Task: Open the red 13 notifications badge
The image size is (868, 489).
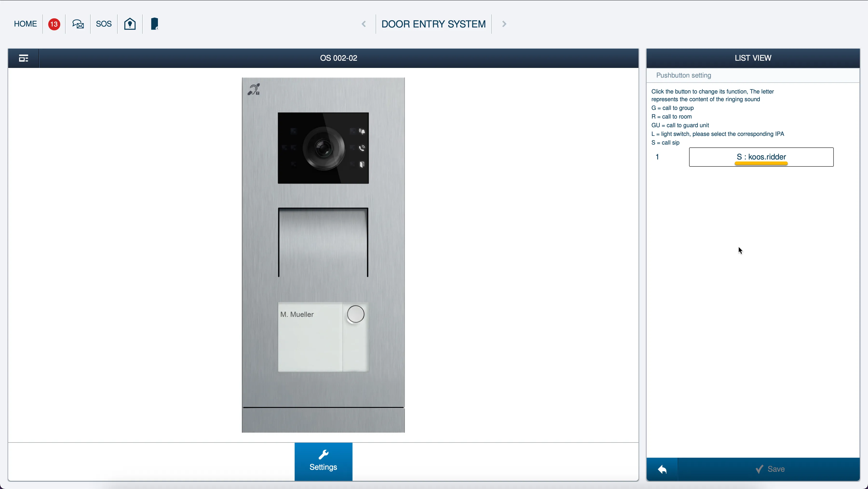Action: [54, 24]
